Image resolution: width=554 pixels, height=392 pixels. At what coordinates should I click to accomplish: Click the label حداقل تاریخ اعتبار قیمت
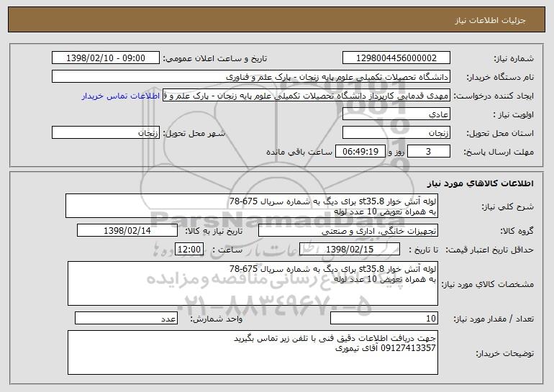click(489, 250)
